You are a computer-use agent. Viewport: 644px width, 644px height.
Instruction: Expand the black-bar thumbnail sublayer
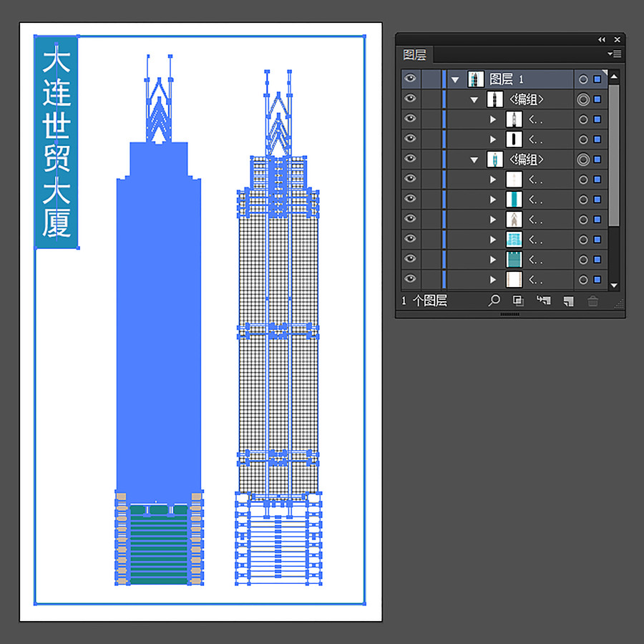493,140
